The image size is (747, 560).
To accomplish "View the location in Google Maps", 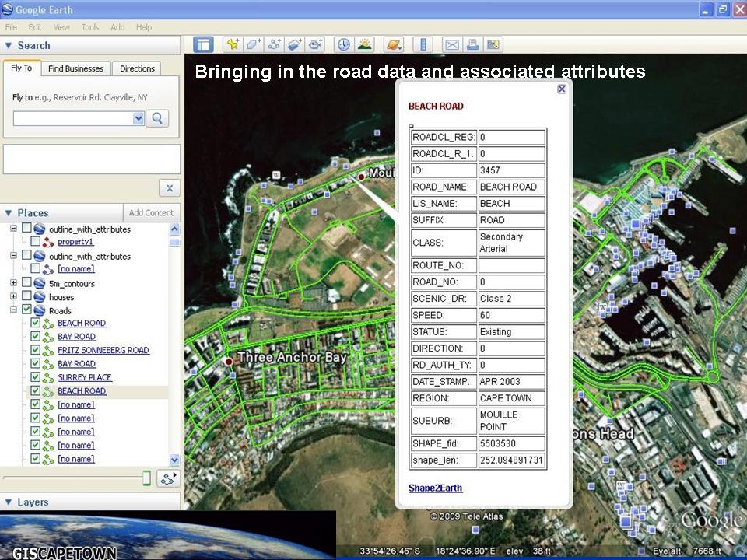I will 493,45.
